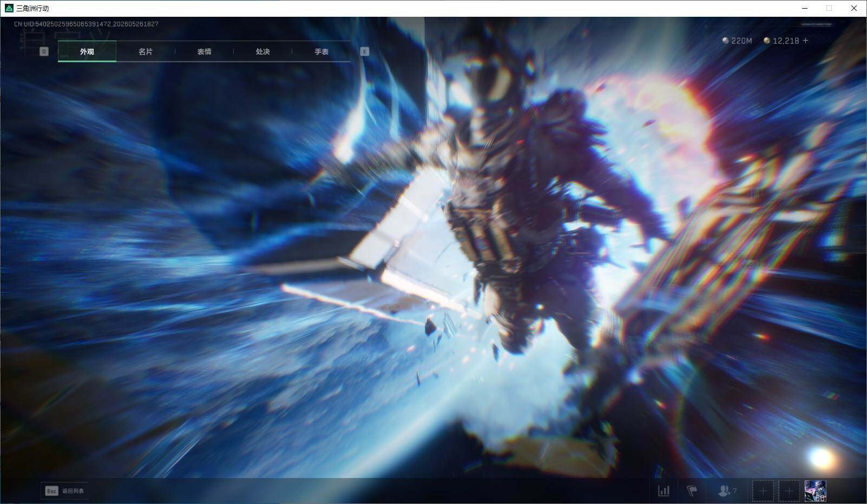Click the second empty teammate slot
The height and width of the screenshot is (504, 867).
[x=789, y=491]
